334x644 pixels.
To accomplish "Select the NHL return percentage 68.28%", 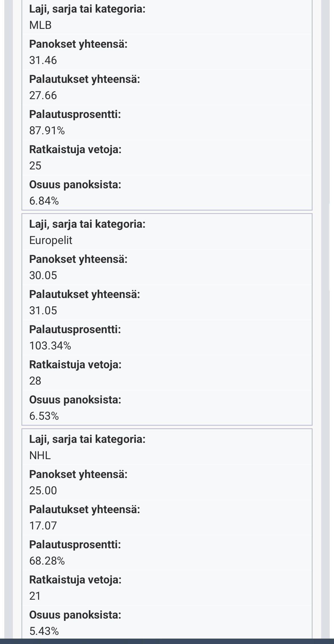I will click(47, 561).
